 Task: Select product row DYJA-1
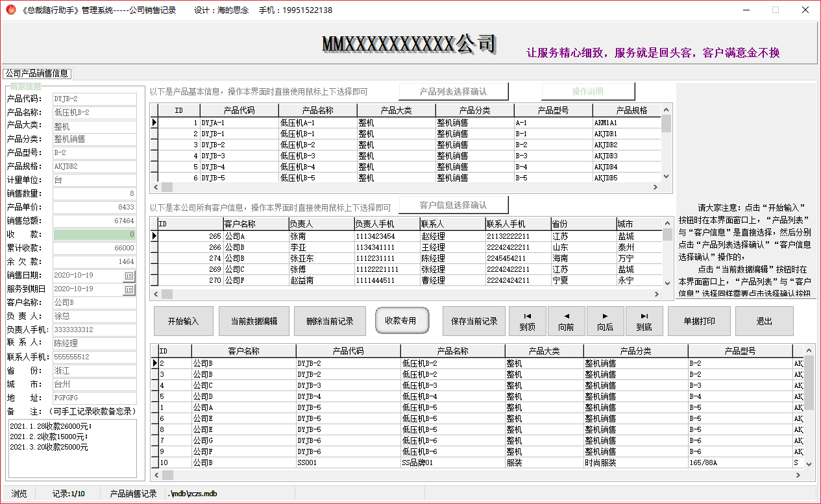pyautogui.click(x=406, y=122)
